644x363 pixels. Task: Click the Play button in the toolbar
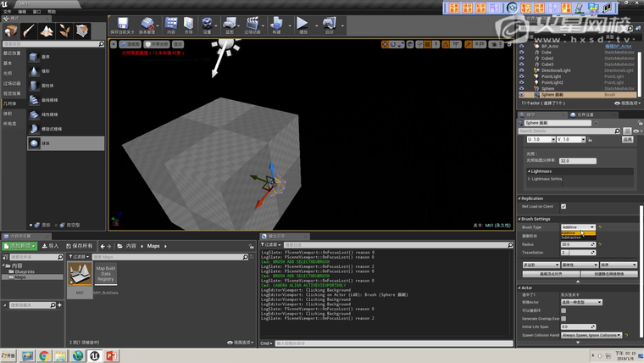pos(302,25)
